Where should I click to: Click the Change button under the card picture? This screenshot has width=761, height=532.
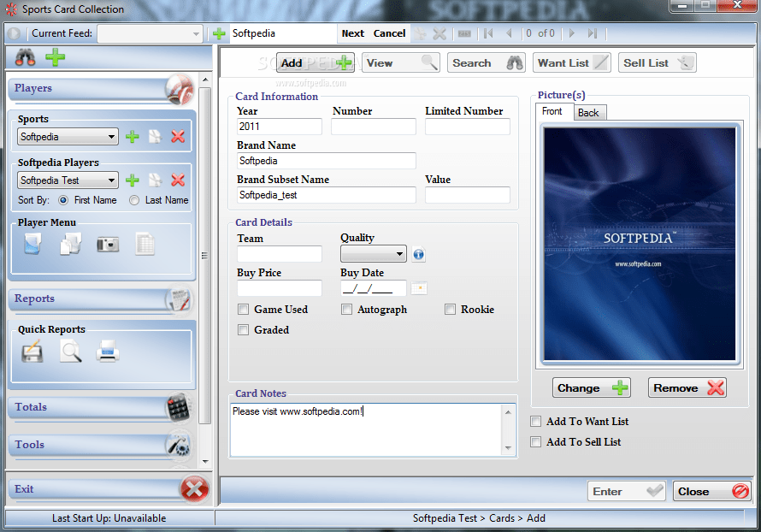[x=591, y=387]
